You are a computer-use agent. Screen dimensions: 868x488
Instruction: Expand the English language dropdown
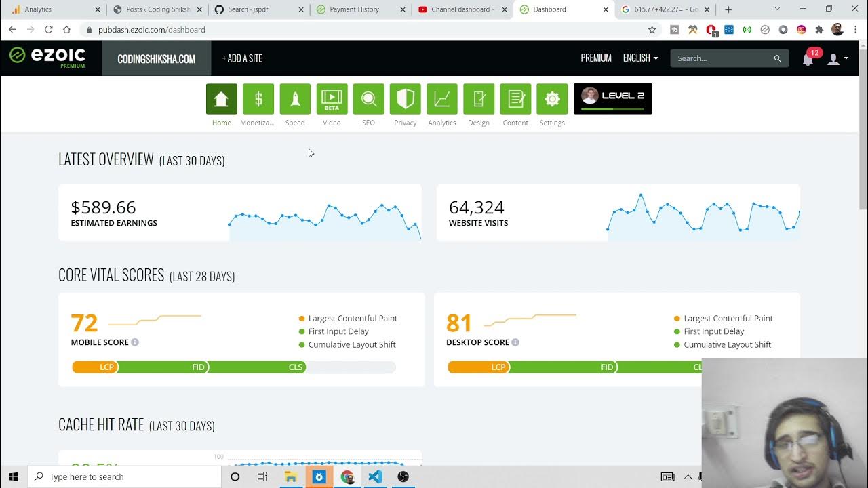[x=640, y=58]
